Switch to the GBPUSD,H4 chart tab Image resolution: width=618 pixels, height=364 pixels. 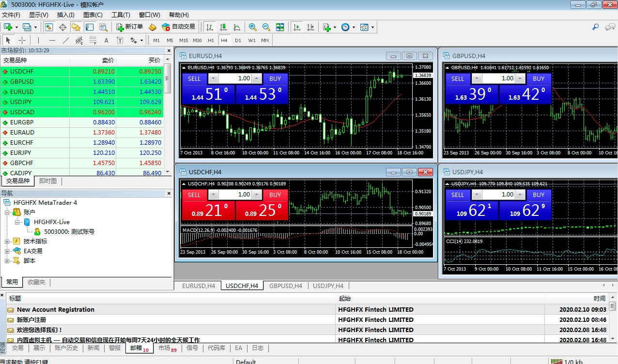click(x=286, y=286)
